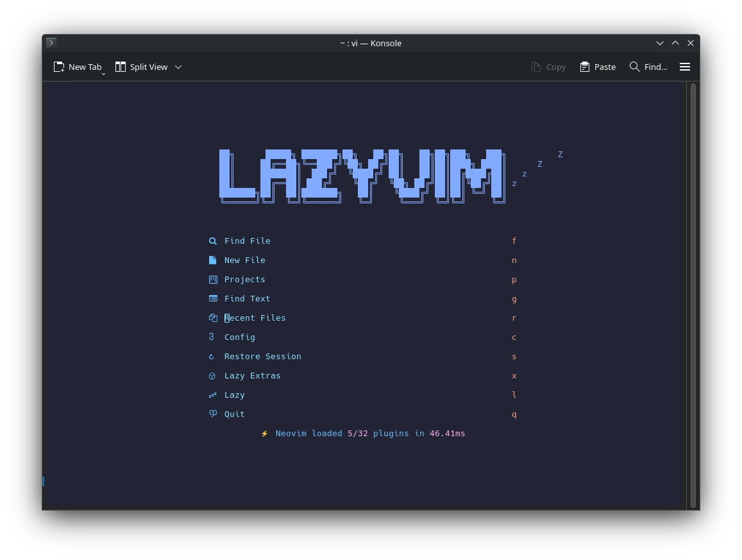Close the Konsole window
Screen dimensions: 742x560
(691, 43)
